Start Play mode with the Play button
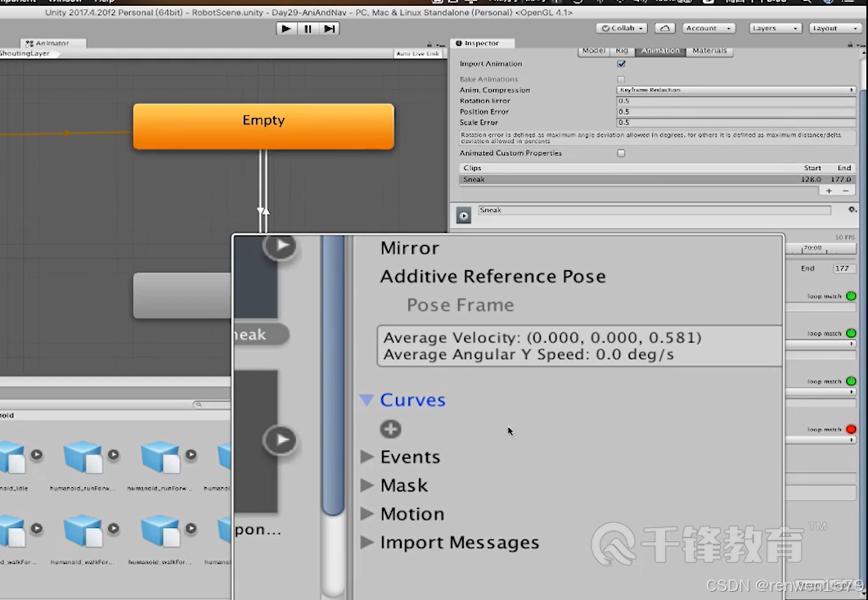 [286, 29]
